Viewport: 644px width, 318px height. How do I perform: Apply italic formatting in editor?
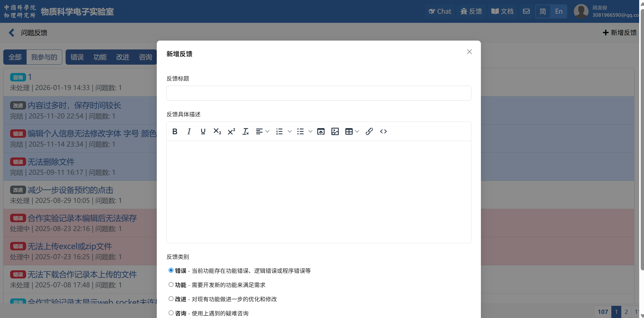[x=189, y=131]
